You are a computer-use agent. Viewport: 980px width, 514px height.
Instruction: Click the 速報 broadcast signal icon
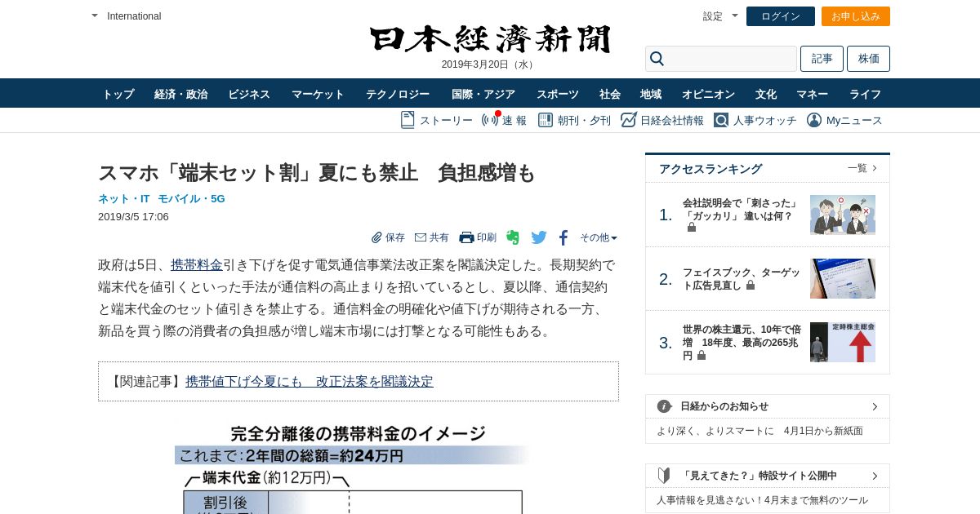click(490, 120)
